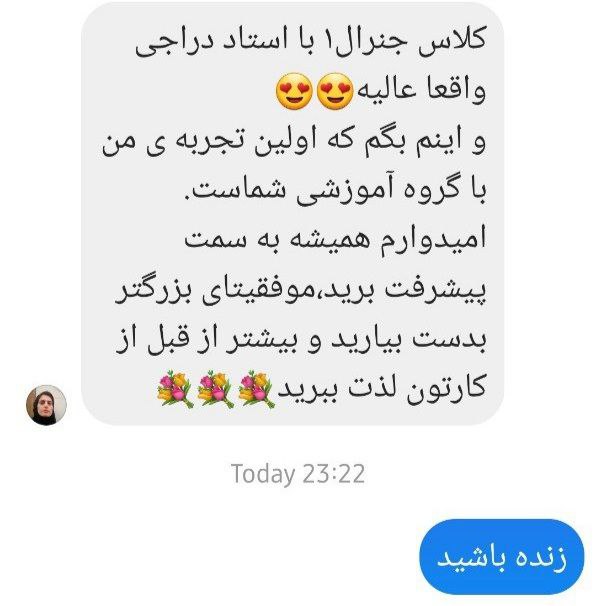Screen dimensions: 596x606
Task: Click the words واقعا عالیه
Action: [421, 90]
